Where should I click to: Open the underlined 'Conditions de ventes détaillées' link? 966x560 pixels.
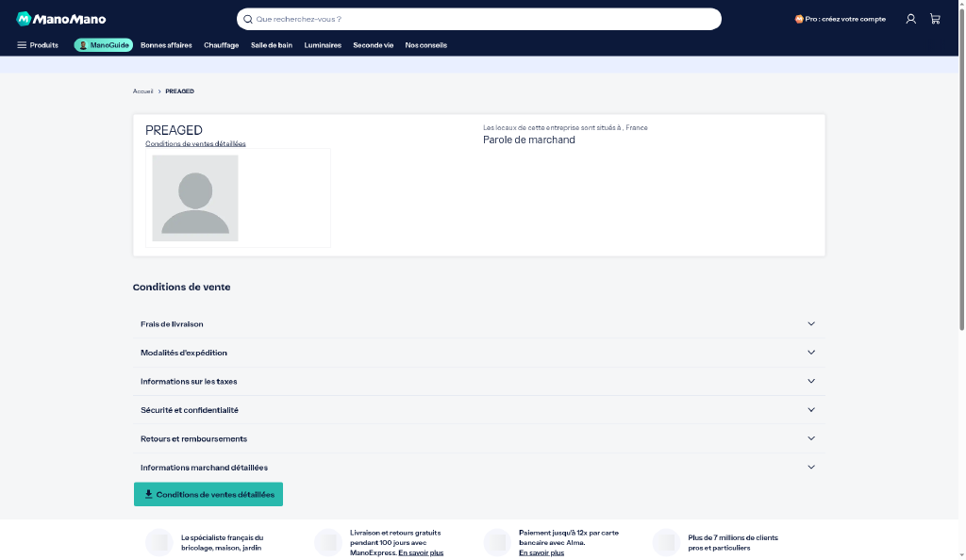[x=195, y=143]
